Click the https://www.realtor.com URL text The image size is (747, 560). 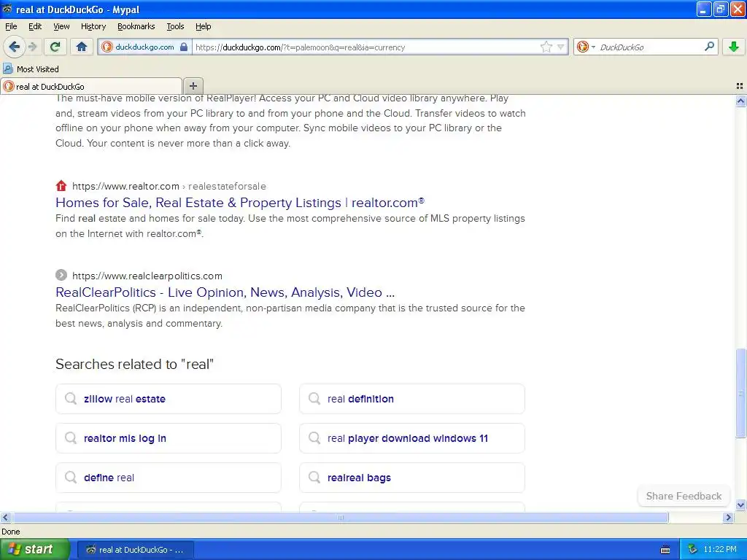pos(125,186)
